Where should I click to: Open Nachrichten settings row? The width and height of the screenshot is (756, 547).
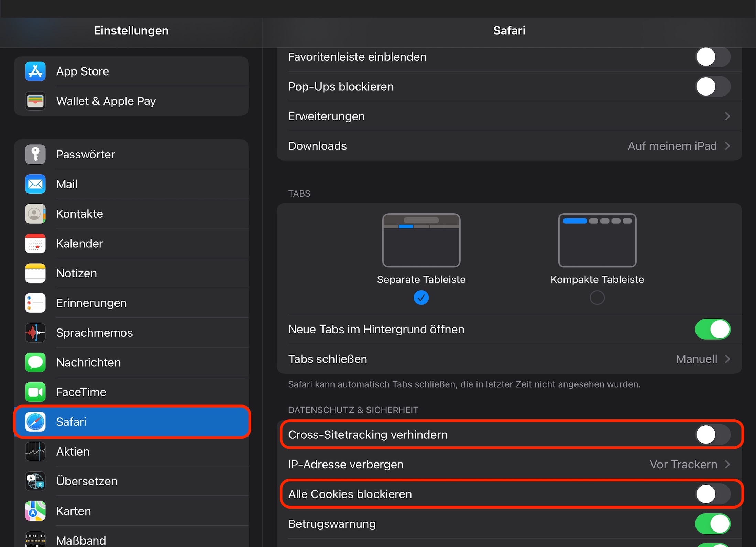coord(131,362)
